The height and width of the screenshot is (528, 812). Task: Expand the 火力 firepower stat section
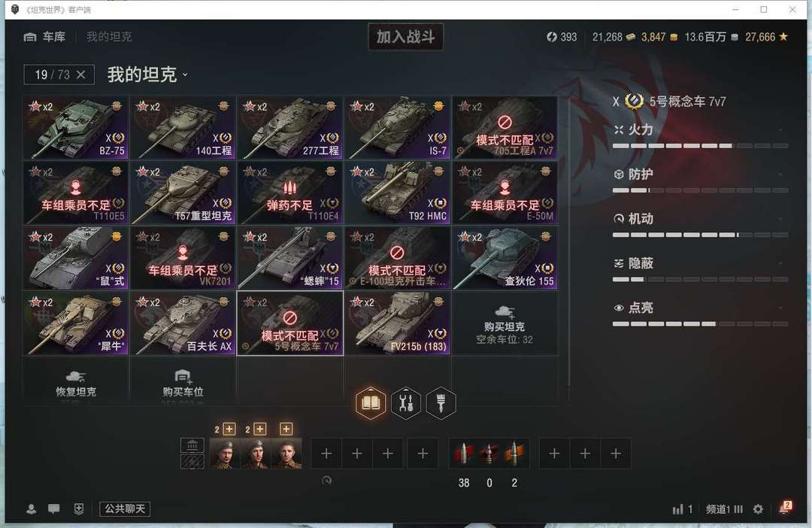pyautogui.click(x=700, y=129)
